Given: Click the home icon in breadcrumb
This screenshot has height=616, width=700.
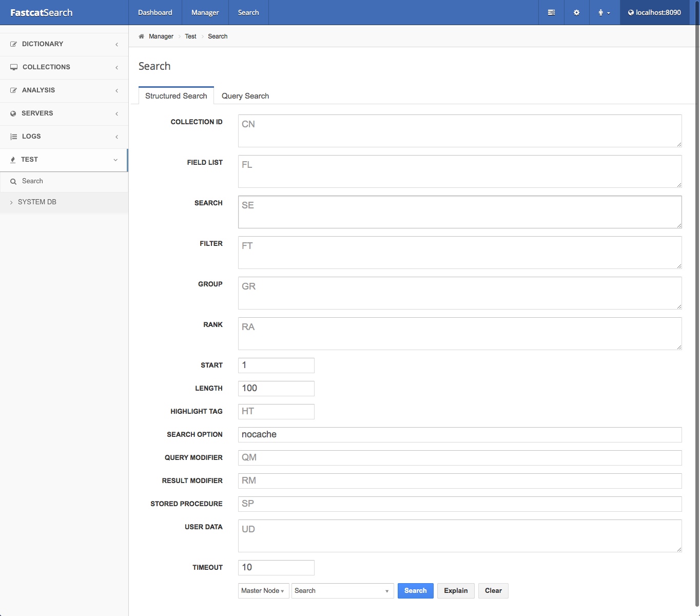Looking at the screenshot, I should pos(141,36).
